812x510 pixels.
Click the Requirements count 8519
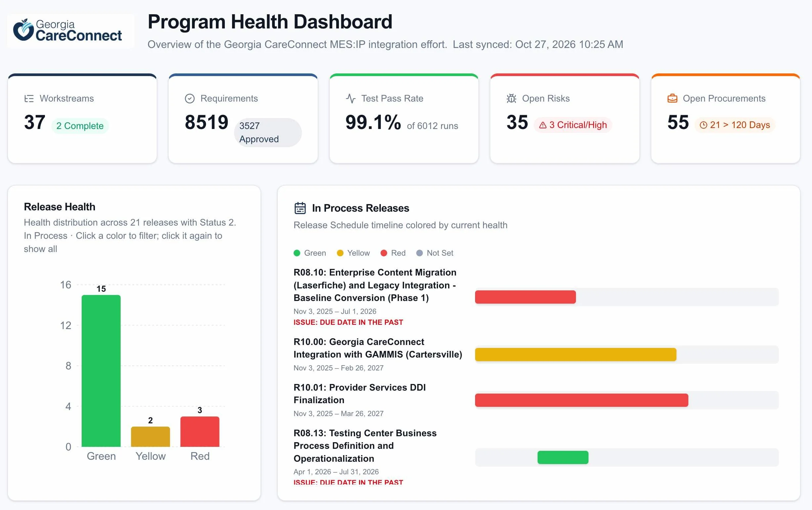tap(206, 122)
